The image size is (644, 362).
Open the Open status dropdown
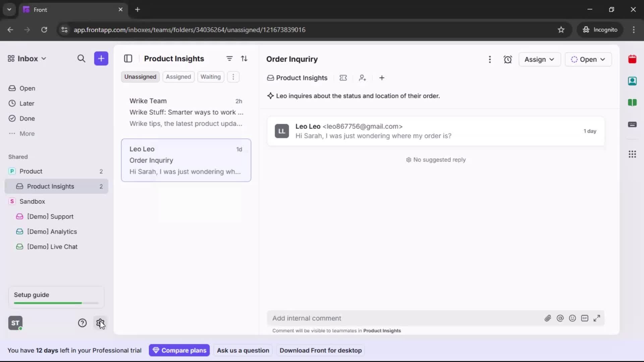(x=588, y=59)
